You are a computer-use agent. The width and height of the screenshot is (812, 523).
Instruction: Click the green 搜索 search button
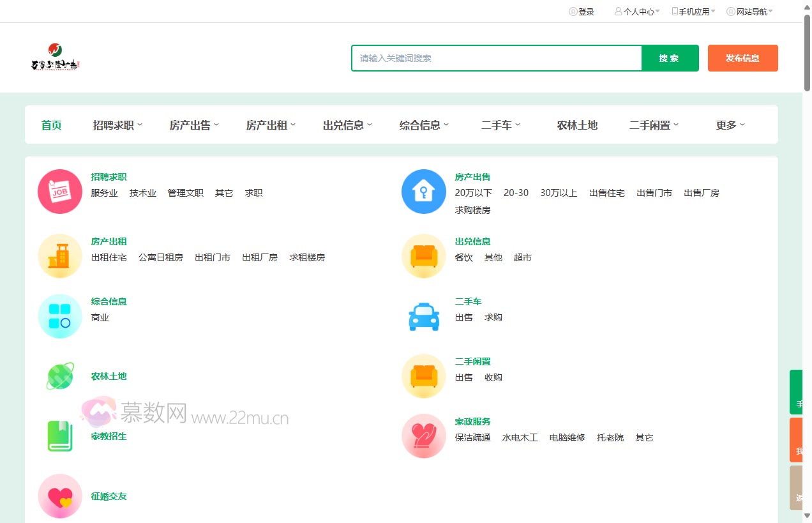click(x=670, y=58)
